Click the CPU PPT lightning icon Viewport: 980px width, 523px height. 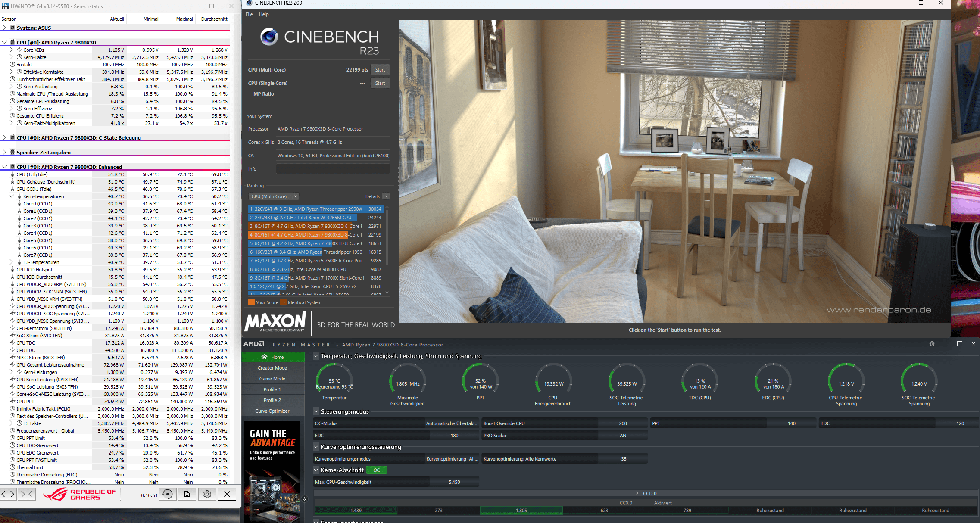click(x=12, y=402)
